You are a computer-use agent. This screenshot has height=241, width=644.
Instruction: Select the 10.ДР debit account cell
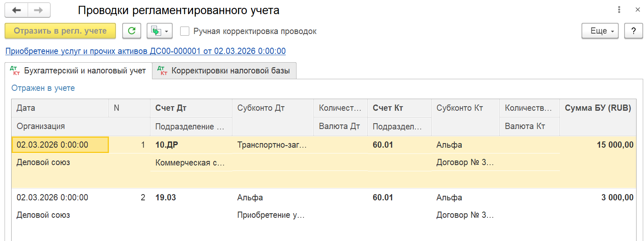tap(191, 145)
